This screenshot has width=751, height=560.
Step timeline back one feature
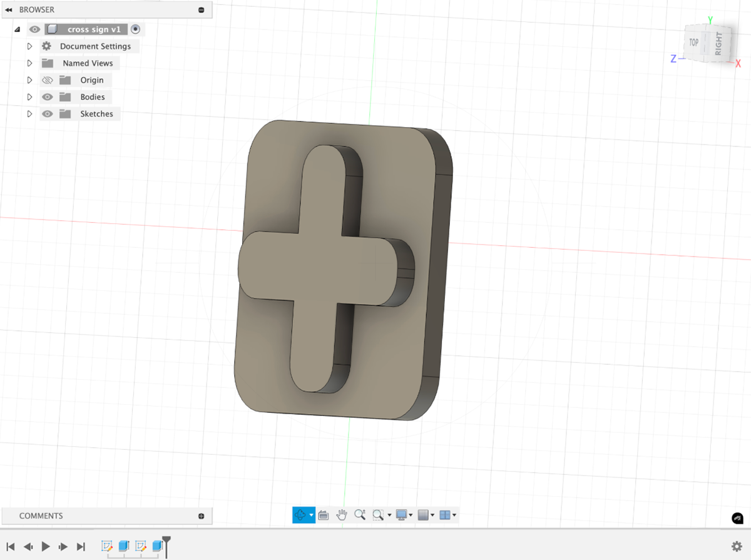click(28, 546)
